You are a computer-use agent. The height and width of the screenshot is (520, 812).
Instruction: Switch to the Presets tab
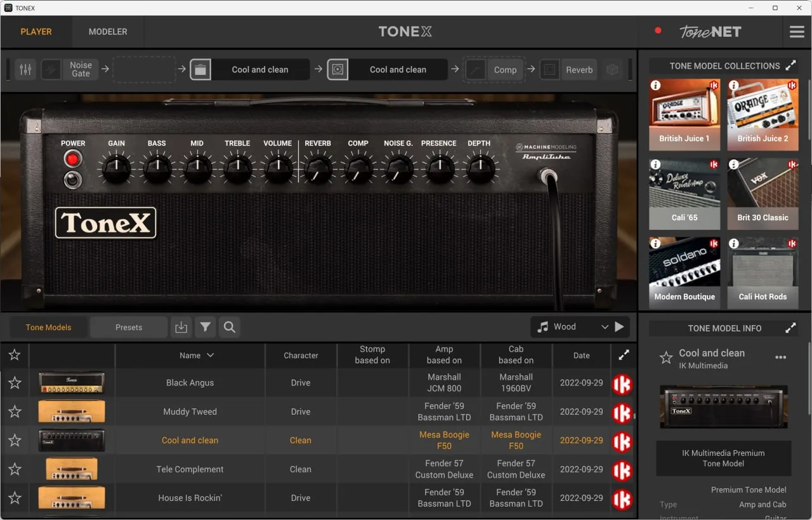129,328
